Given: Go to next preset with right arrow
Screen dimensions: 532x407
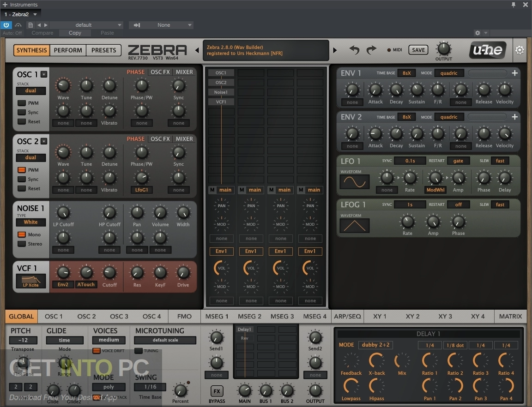Looking at the screenshot, I should pyautogui.click(x=335, y=50).
